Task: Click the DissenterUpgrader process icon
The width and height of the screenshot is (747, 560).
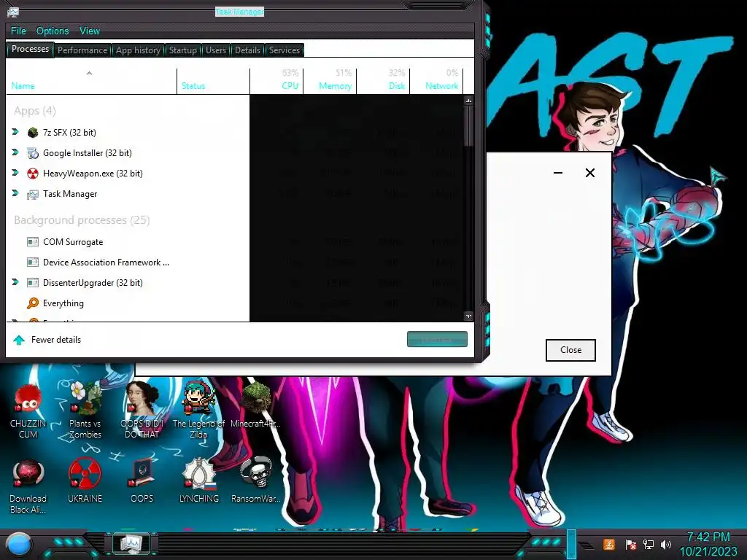Action: pyautogui.click(x=32, y=283)
